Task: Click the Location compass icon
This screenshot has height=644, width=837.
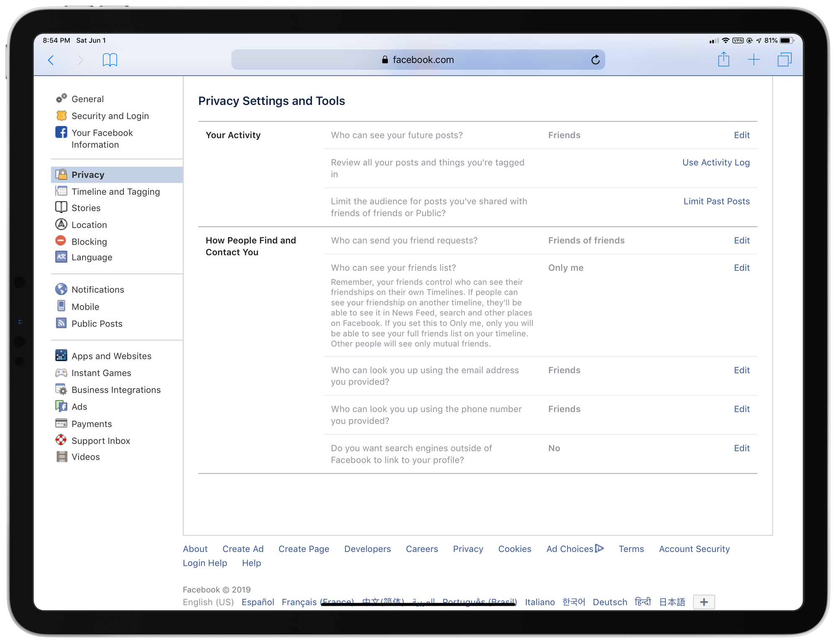Action: click(61, 224)
